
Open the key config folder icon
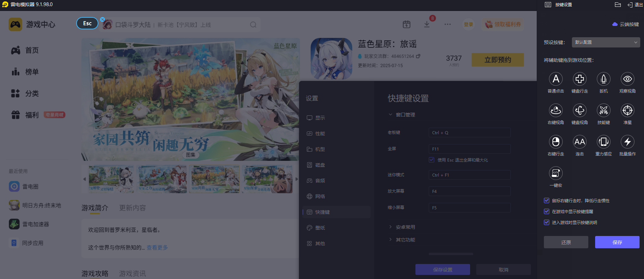[618, 5]
